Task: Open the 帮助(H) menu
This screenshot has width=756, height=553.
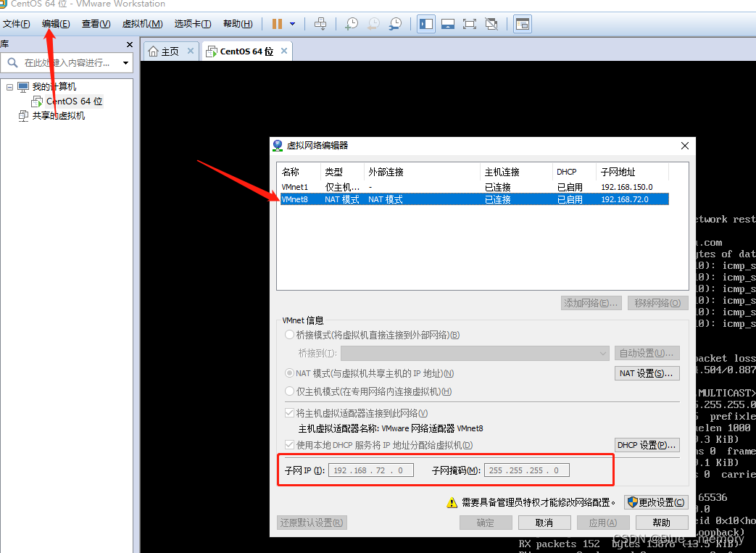Action: point(238,24)
